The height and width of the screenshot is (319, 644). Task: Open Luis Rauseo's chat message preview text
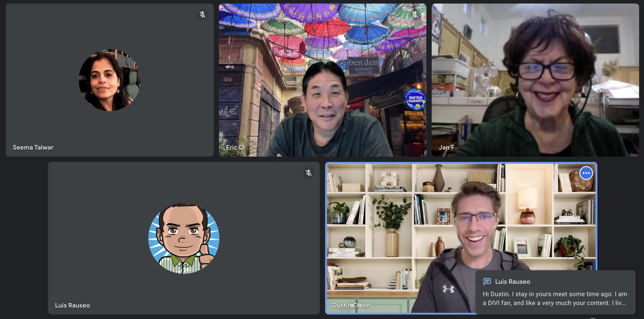[555, 298]
